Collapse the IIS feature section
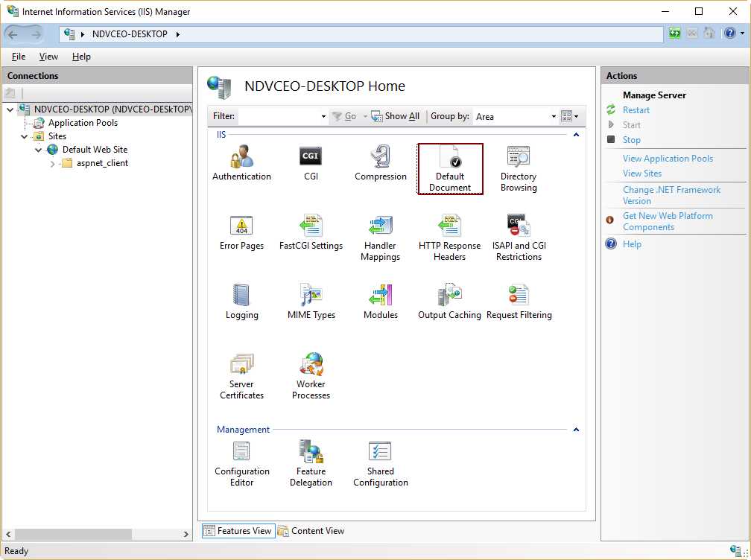Image resolution: width=751 pixels, height=560 pixels. pyautogui.click(x=577, y=134)
